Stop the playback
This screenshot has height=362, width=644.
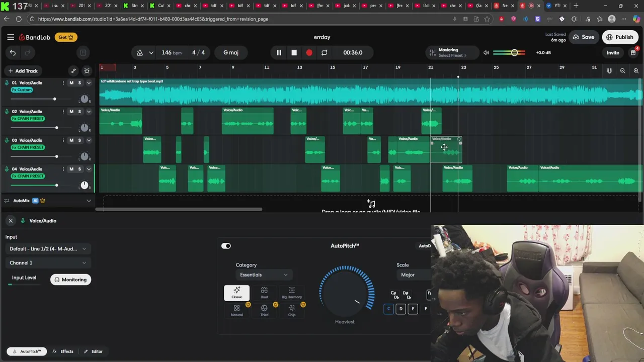pos(294,52)
